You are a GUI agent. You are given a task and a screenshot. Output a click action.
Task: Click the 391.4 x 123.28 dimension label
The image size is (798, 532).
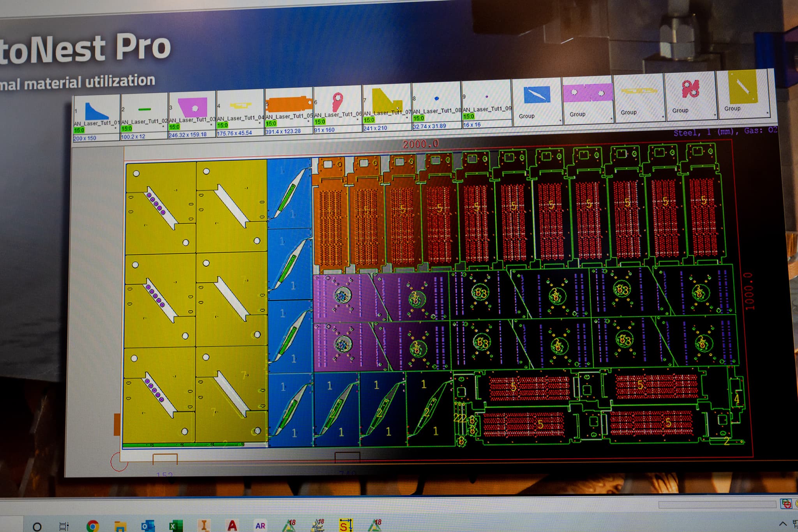[x=283, y=131]
